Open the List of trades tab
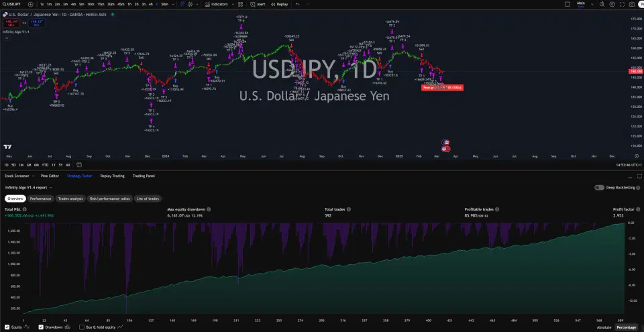This screenshot has width=644, height=332. (x=148, y=199)
